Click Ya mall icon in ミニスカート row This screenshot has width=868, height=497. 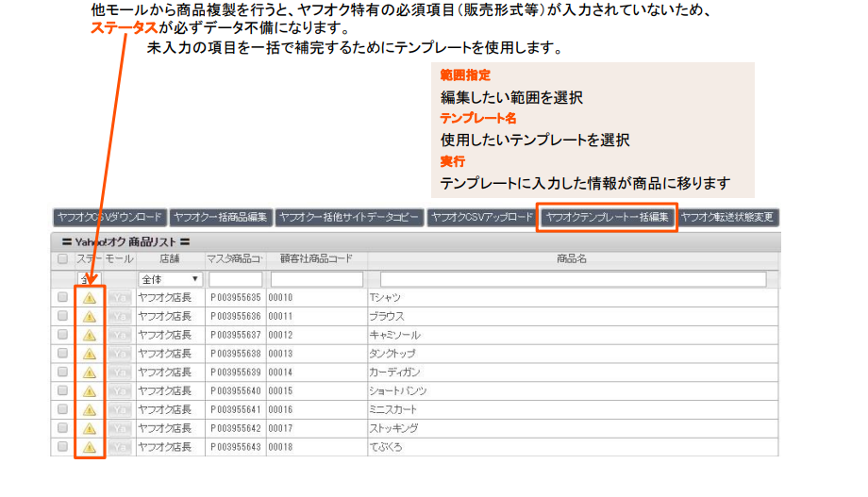tap(120, 410)
